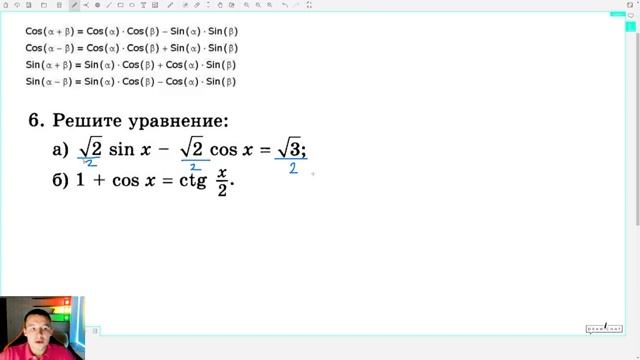Click the third magnifier zoom icon
Viewport: 640px width, 360px height.
click(x=270, y=5)
